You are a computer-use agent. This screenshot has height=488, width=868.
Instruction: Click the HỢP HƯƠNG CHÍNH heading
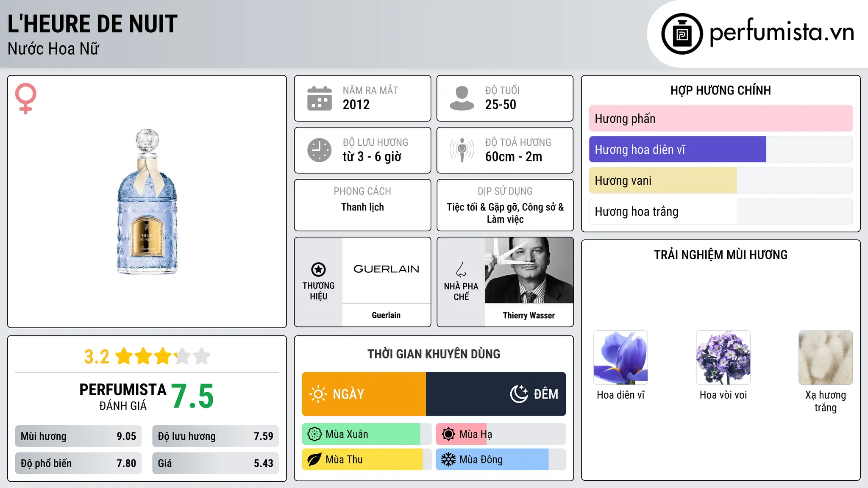721,90
